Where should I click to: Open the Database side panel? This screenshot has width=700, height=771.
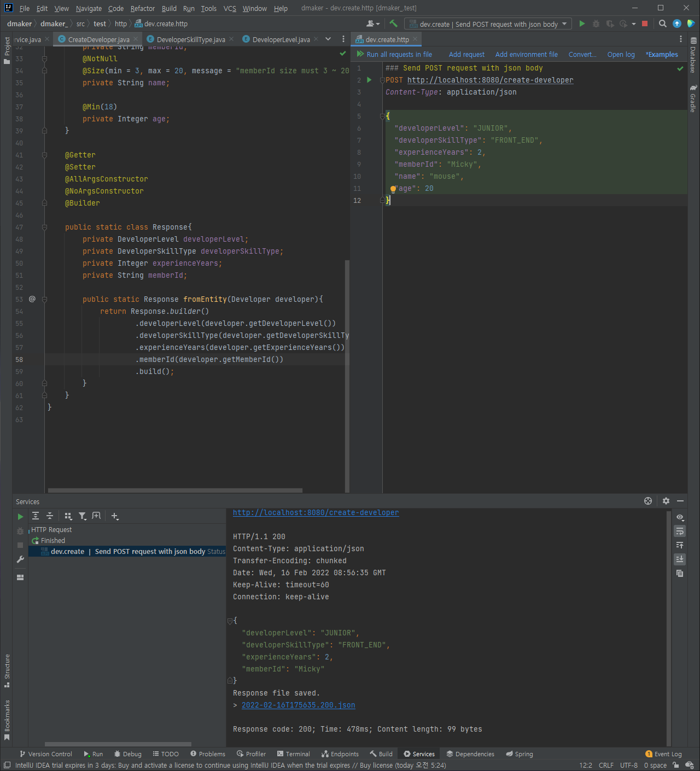pyautogui.click(x=693, y=55)
